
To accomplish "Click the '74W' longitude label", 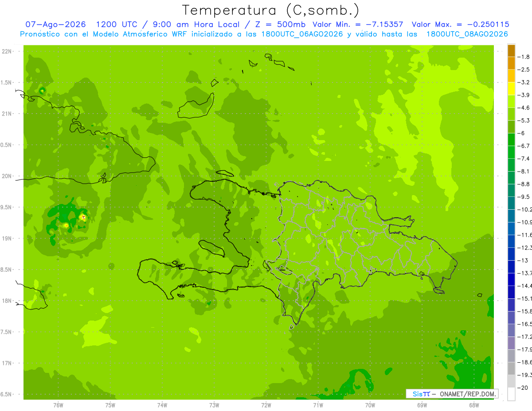I will click(162, 405).
